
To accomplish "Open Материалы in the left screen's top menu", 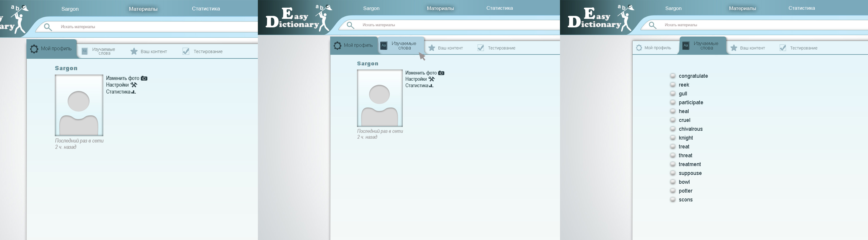I will point(143,9).
